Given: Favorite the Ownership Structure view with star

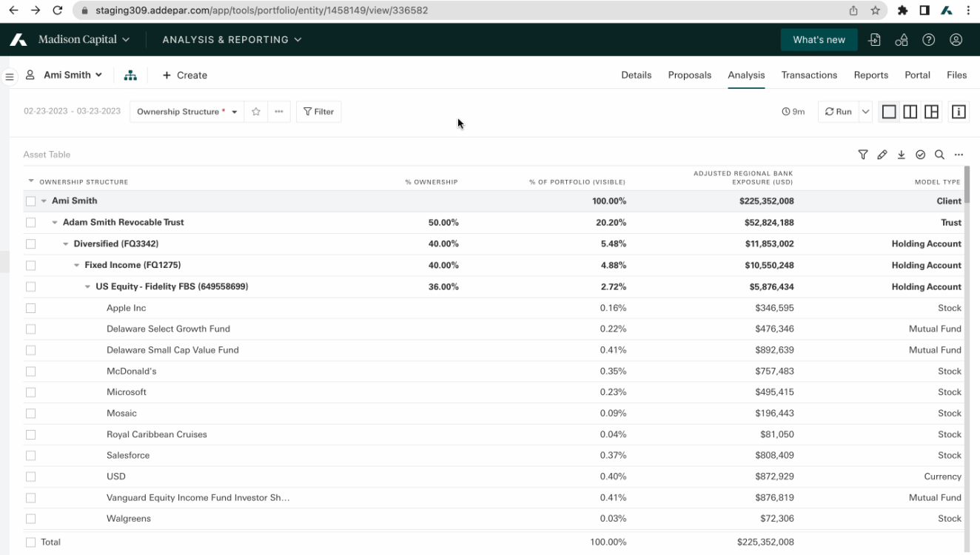Looking at the screenshot, I should pos(256,112).
